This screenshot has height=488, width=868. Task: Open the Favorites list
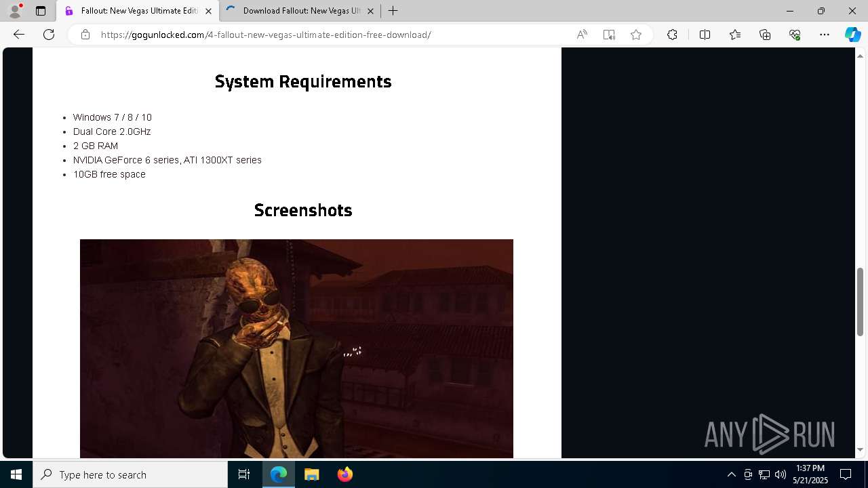[735, 35]
